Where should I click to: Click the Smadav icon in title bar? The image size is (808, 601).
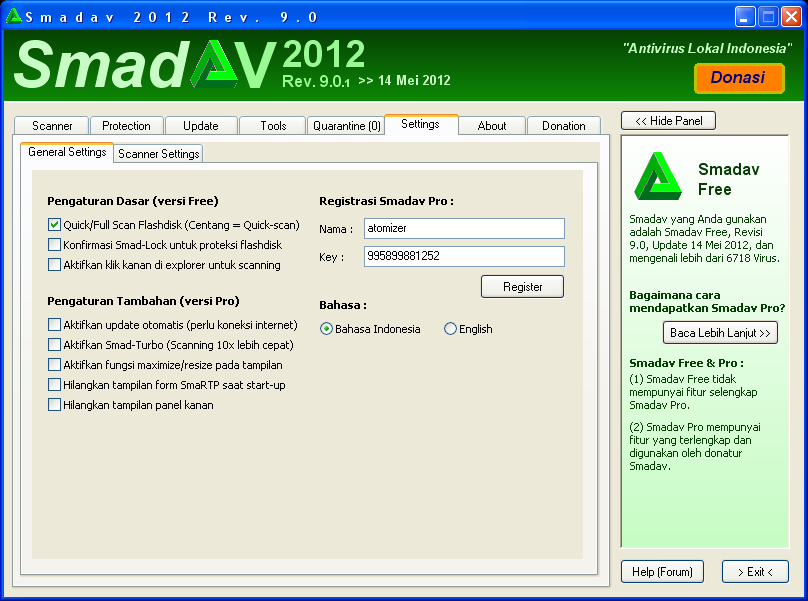pyautogui.click(x=14, y=16)
